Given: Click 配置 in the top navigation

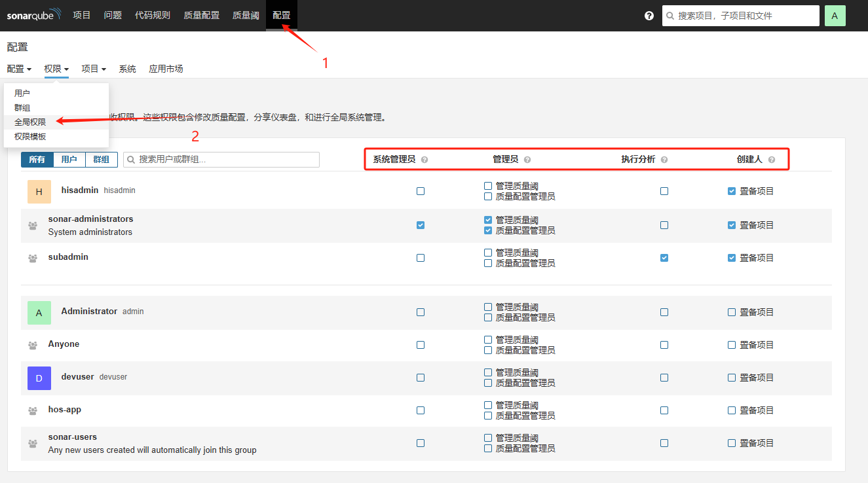Looking at the screenshot, I should click(x=282, y=15).
